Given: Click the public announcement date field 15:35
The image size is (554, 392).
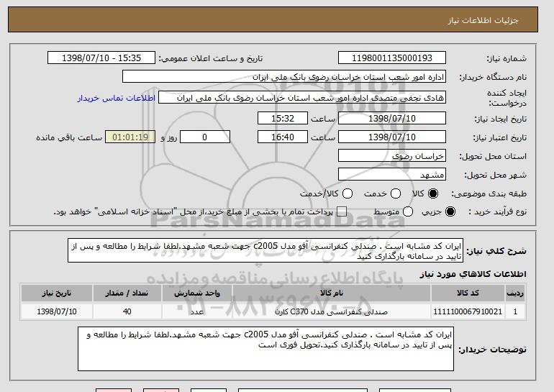Looking at the screenshot, I should (x=101, y=58).
